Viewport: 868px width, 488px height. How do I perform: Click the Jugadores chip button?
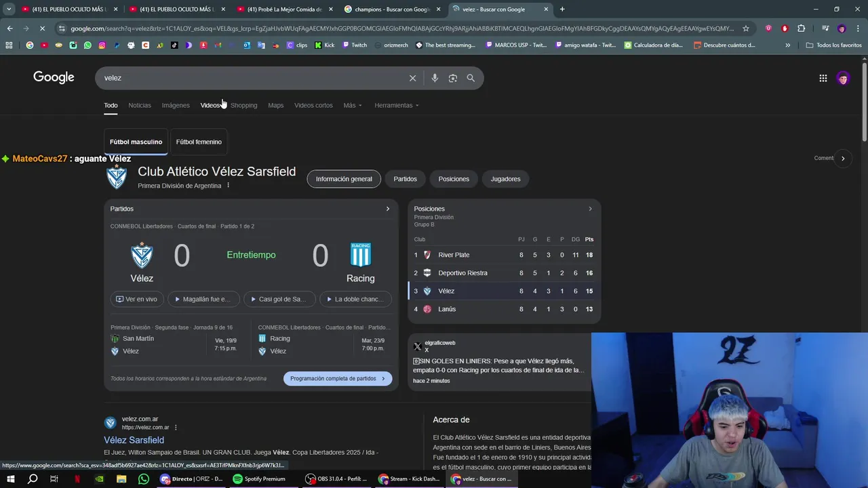click(506, 179)
